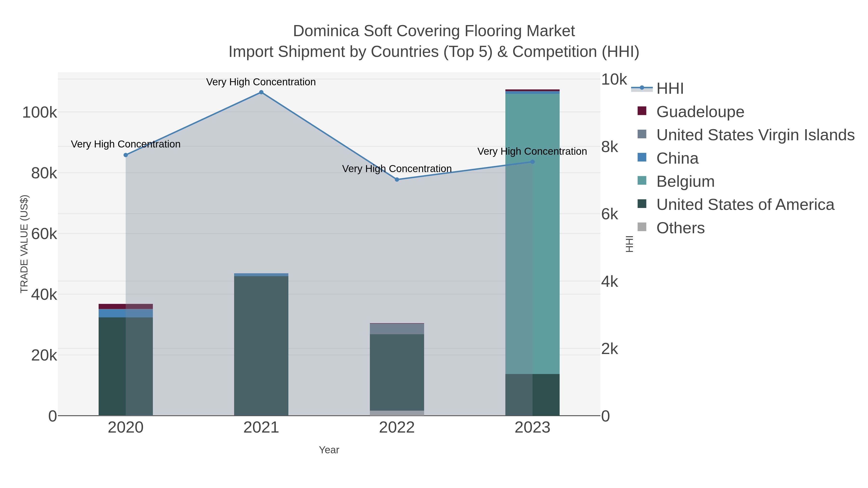
Task: Click the China blue color swatch
Action: pos(642,157)
